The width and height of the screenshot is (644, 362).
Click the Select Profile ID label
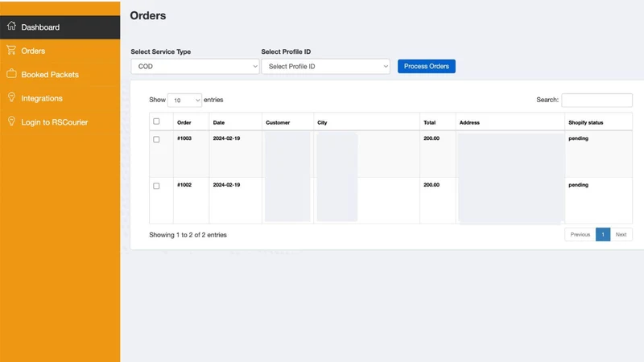click(286, 51)
